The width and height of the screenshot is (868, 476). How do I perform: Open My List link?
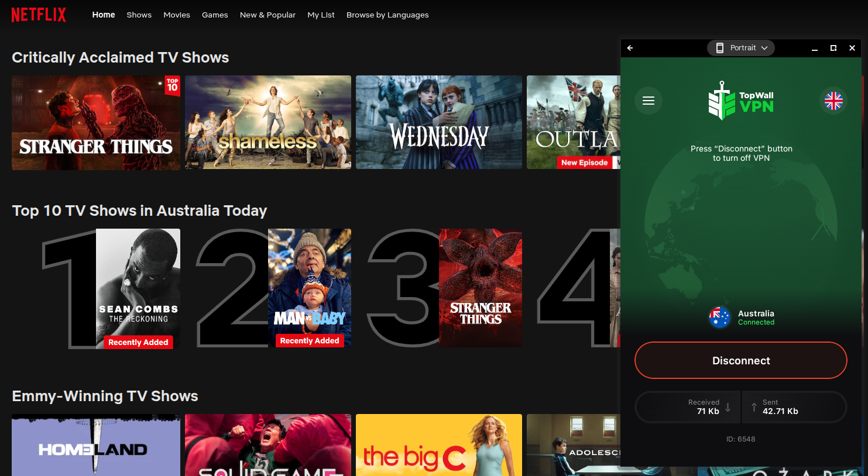pyautogui.click(x=321, y=15)
